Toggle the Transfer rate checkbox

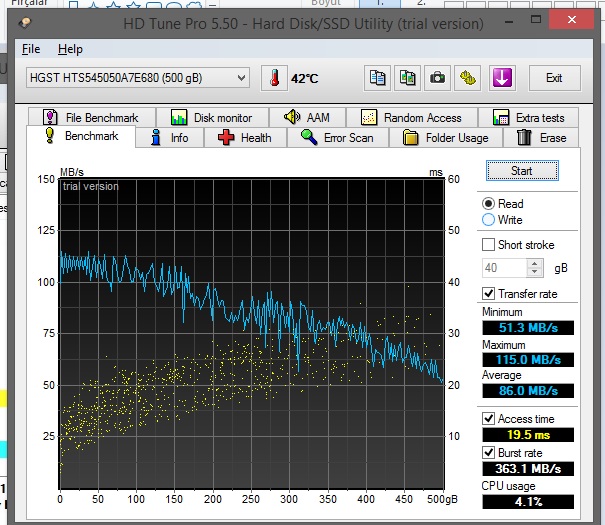coord(488,294)
